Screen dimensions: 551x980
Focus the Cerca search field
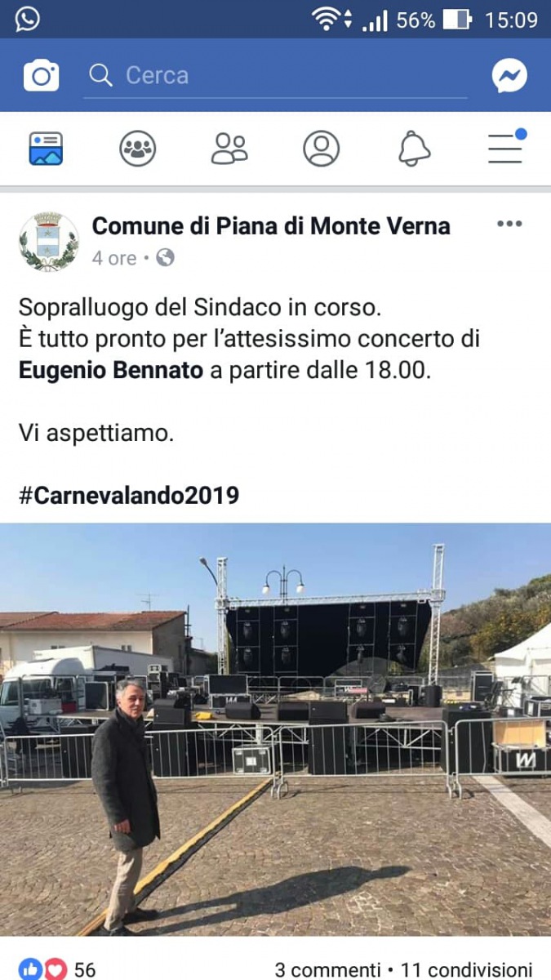point(276,76)
